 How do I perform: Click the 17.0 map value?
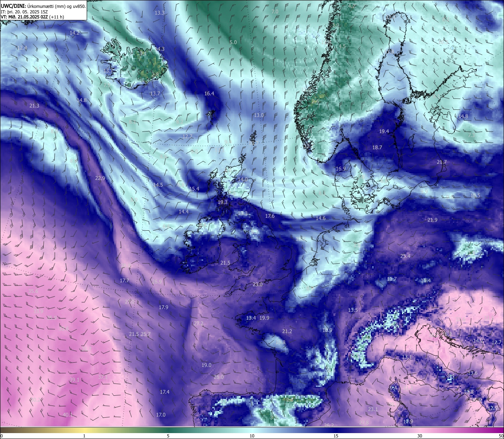(161, 415)
